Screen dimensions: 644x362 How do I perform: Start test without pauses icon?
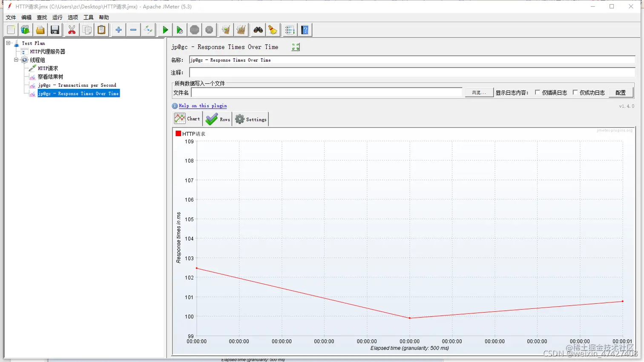[x=180, y=30]
